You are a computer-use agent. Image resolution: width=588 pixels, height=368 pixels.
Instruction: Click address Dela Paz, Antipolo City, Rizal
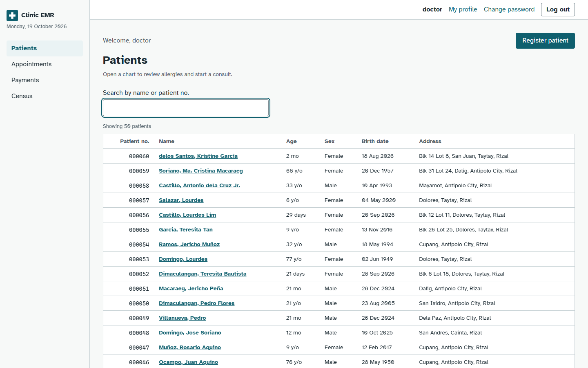pos(455,318)
